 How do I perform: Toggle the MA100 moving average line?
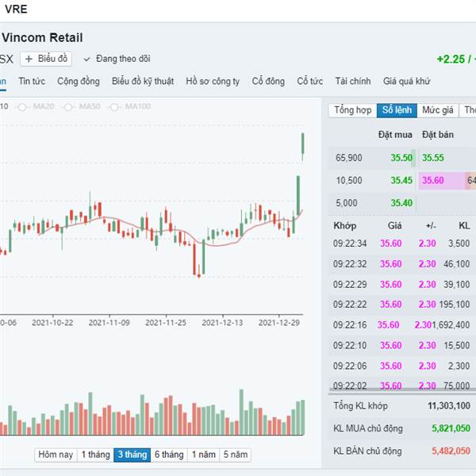tap(130, 106)
